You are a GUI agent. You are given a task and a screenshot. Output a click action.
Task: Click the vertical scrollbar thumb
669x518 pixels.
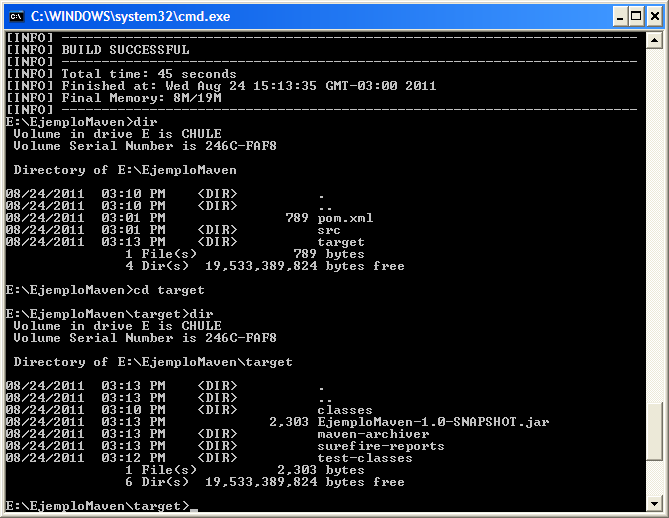click(654, 431)
